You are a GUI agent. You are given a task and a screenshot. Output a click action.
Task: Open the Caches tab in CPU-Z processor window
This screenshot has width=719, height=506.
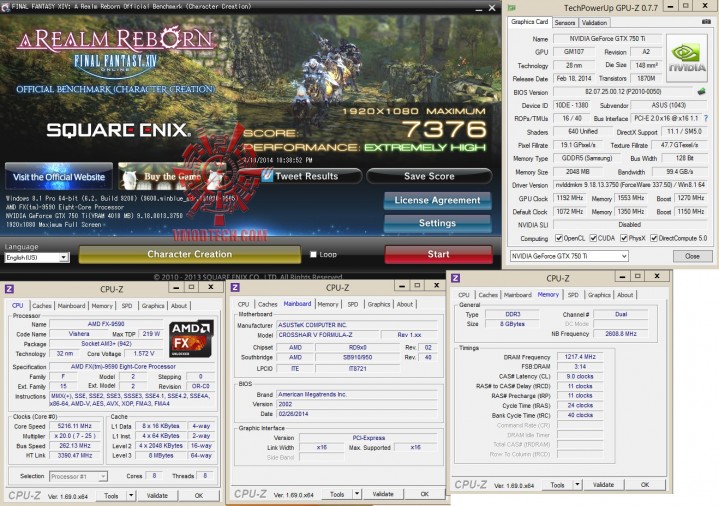[42, 306]
